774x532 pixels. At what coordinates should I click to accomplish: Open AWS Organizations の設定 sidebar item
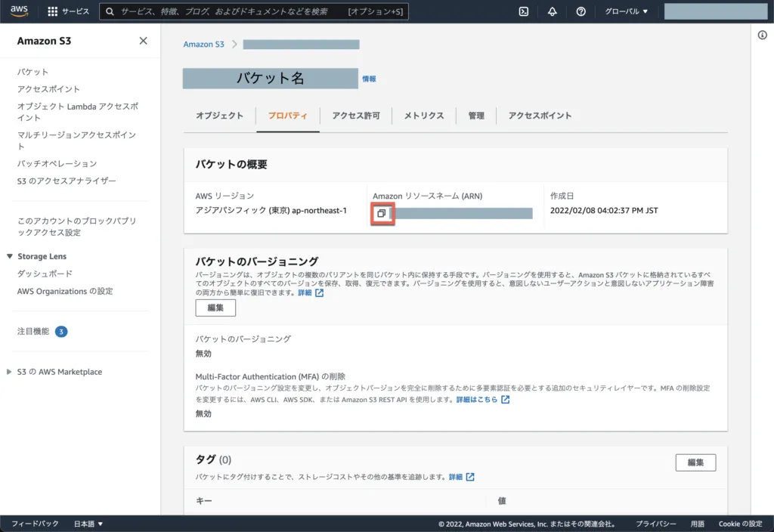65,291
